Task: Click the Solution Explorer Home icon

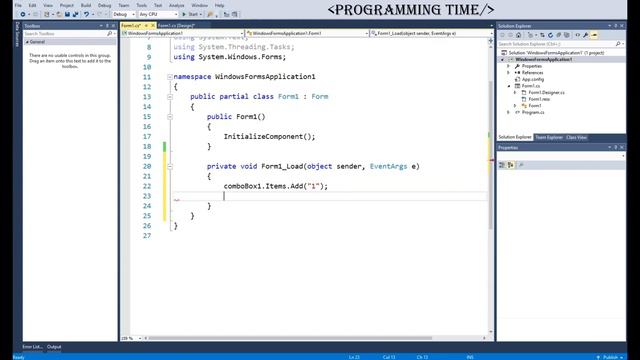Action: tap(518, 35)
